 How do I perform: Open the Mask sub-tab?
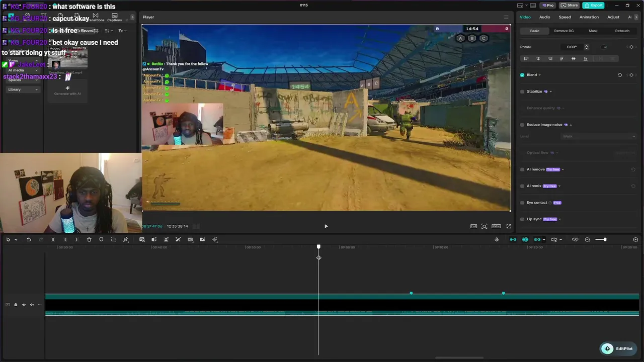pyautogui.click(x=593, y=31)
